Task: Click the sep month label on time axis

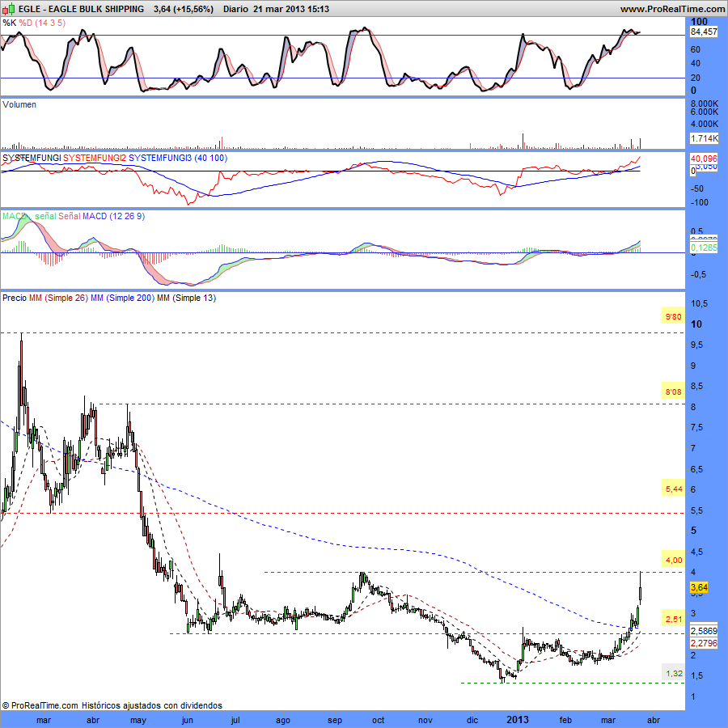Action: coord(335,720)
